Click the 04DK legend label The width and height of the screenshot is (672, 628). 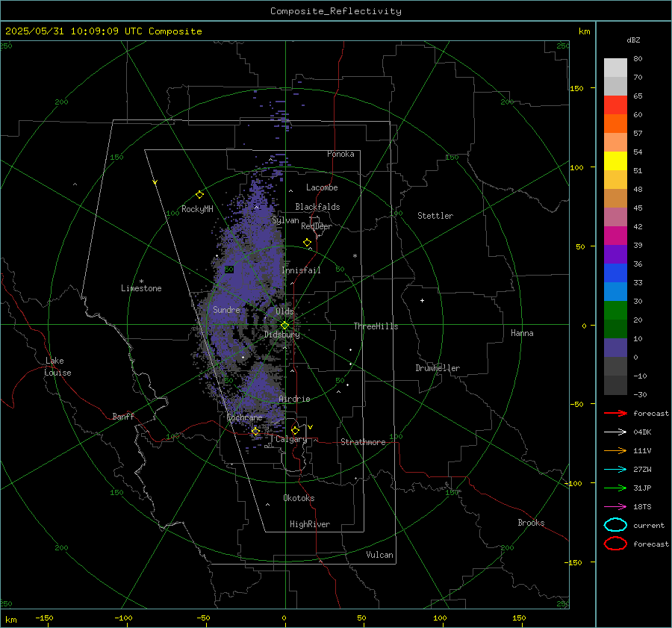pos(642,432)
